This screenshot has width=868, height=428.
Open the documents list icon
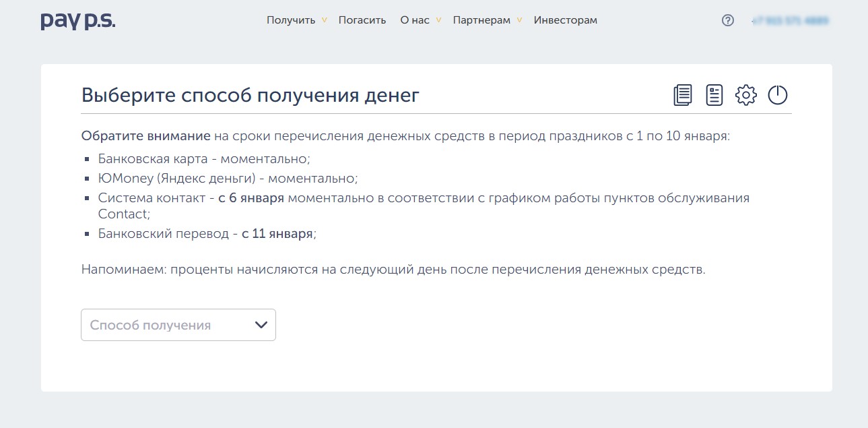683,95
